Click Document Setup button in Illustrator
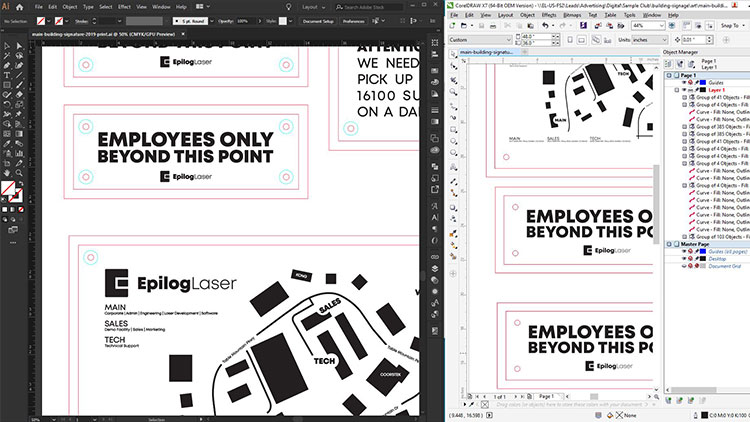Viewport: 750px width, 422px height. tap(318, 21)
